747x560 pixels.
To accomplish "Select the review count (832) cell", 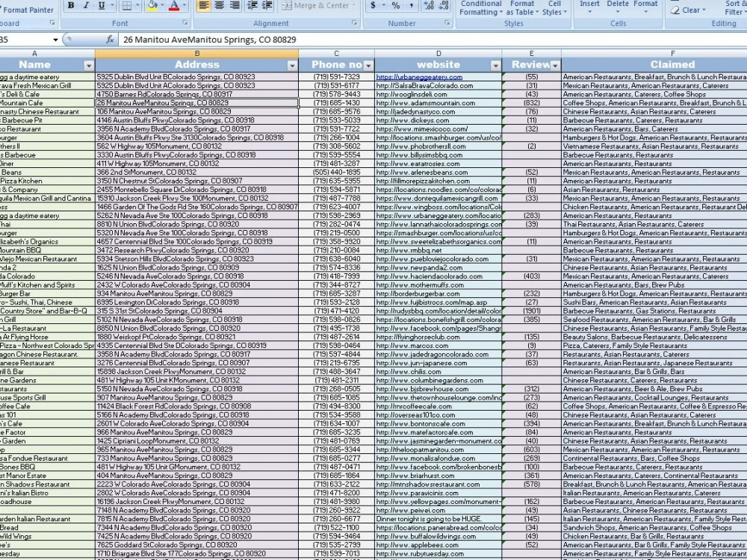I will pyautogui.click(x=532, y=103).
